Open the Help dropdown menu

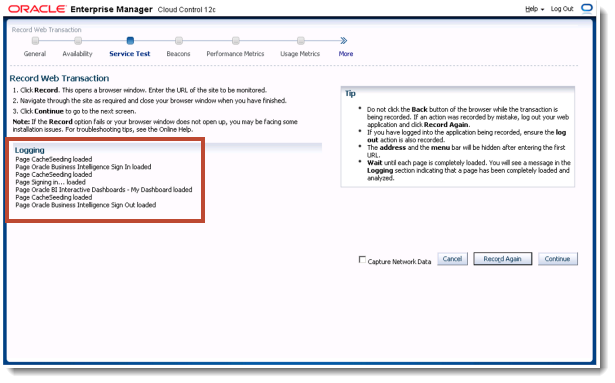click(x=535, y=9)
